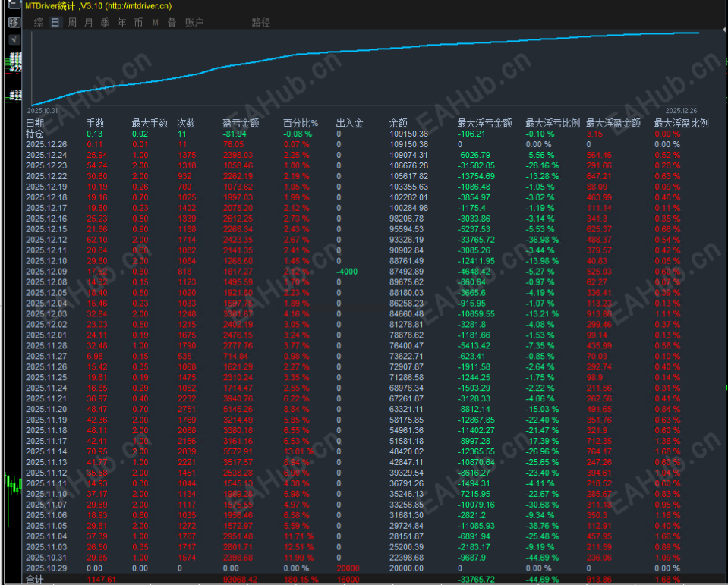Click the 合计 total row label
728x585 pixels.
(x=35, y=580)
